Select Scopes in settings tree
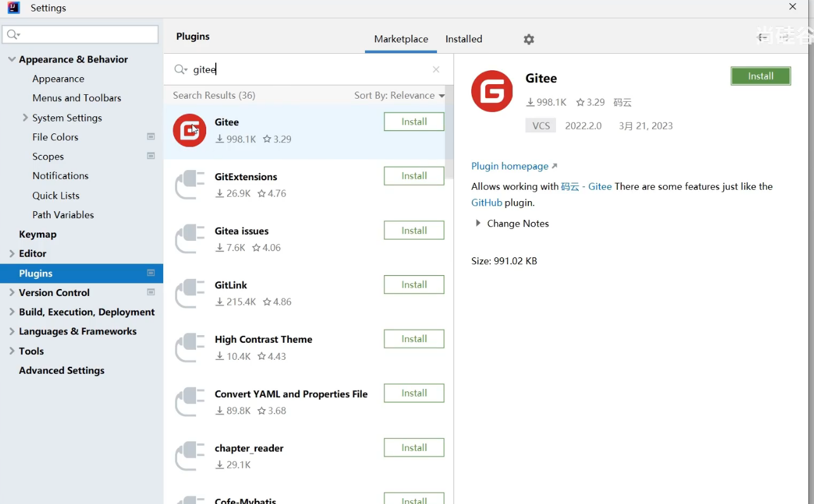The image size is (814, 504). point(48,157)
